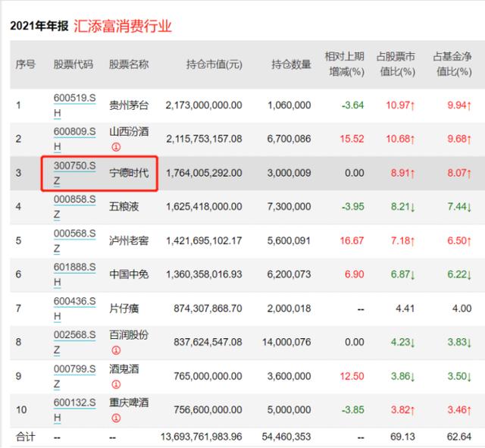The width and height of the screenshot is (485, 448).
Task: Click the 序号 column header
Action: (25, 64)
